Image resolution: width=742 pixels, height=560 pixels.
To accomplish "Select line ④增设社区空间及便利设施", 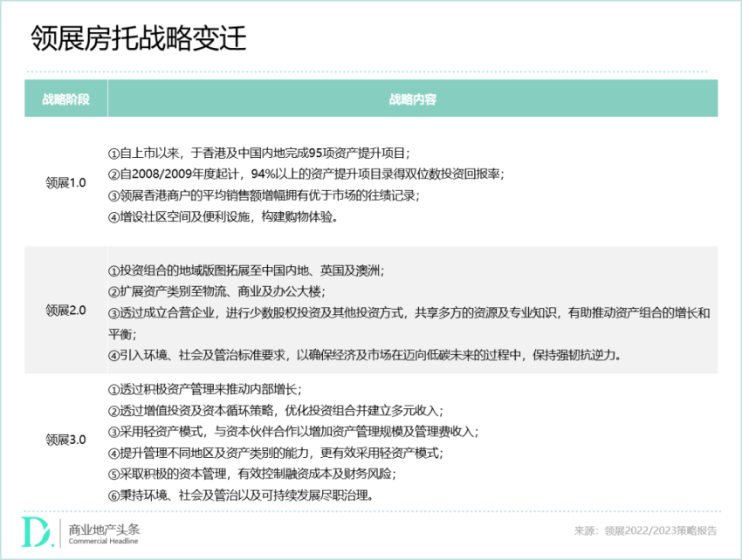I will coord(223,217).
